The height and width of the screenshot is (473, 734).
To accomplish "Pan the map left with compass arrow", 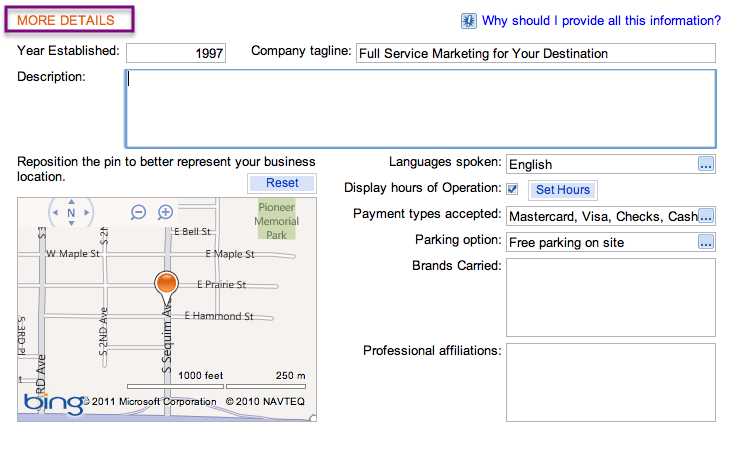I will 53,213.
